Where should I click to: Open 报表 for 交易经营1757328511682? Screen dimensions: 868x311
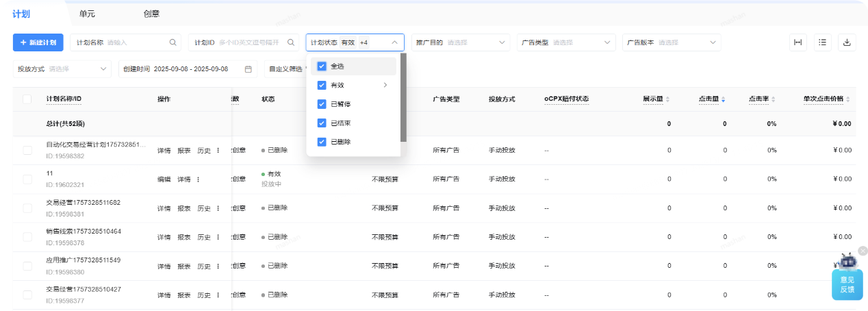(x=184, y=208)
